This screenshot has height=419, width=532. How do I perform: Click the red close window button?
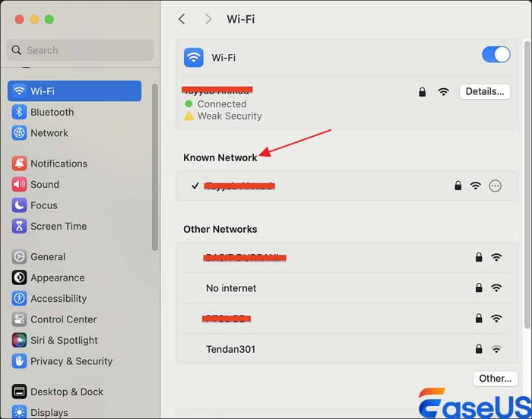pos(19,19)
